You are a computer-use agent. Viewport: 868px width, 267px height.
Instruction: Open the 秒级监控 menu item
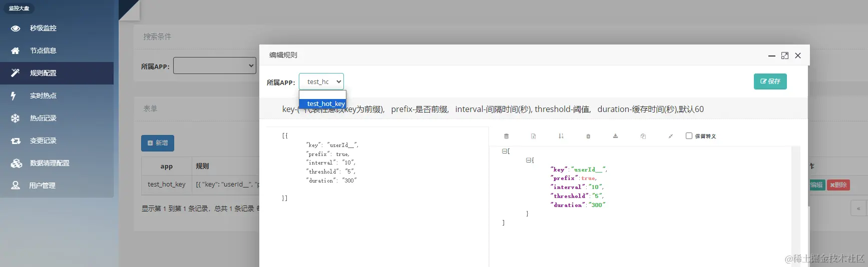[57, 28]
